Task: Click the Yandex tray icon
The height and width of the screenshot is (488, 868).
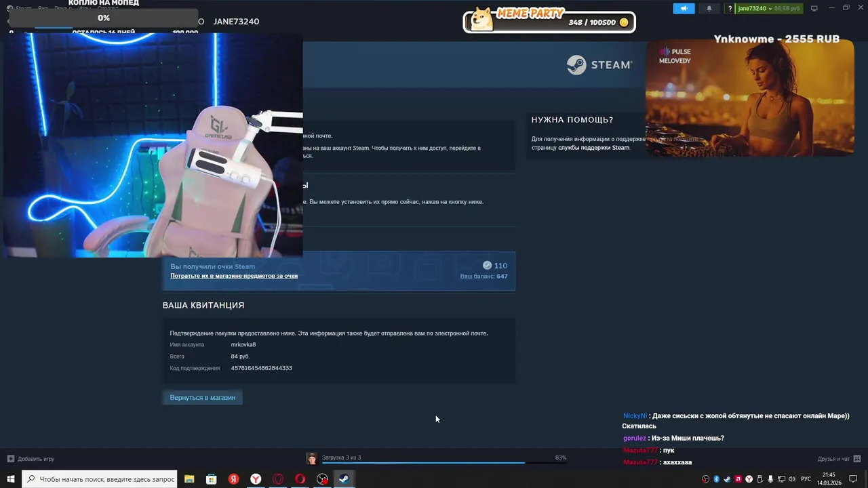Action: (x=749, y=479)
